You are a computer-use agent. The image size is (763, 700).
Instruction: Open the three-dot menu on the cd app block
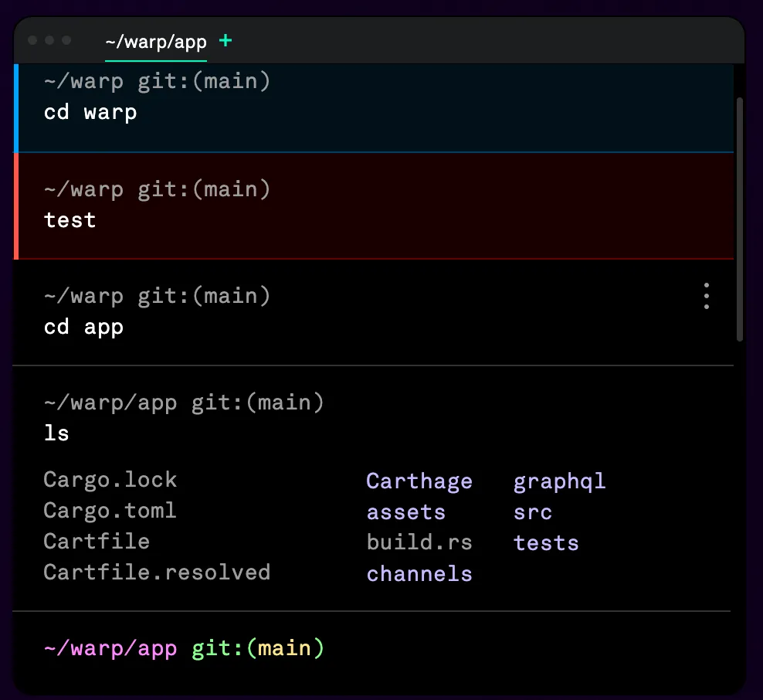click(x=707, y=296)
